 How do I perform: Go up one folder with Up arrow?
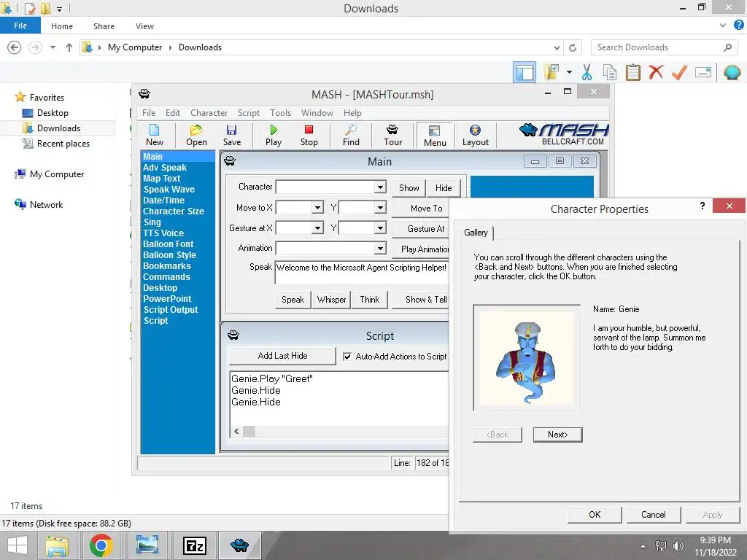pos(69,47)
